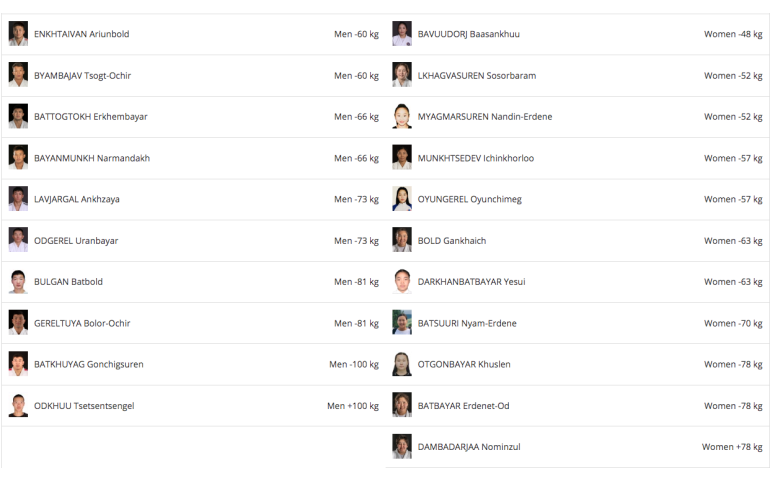Open BYAMBAJAV Tsogt-Ochir's athlete photo
Image resolution: width=770 pixels, height=480 pixels.
[x=18, y=75]
